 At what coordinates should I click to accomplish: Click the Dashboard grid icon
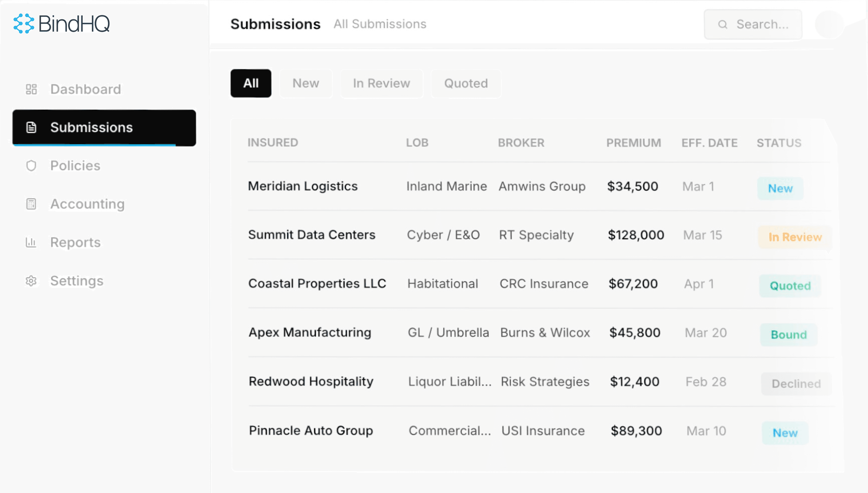tap(31, 89)
